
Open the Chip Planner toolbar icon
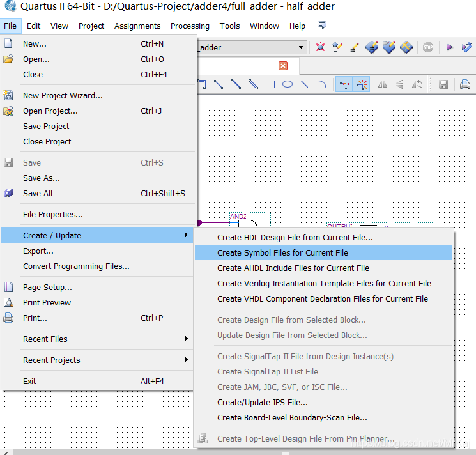tap(372, 47)
